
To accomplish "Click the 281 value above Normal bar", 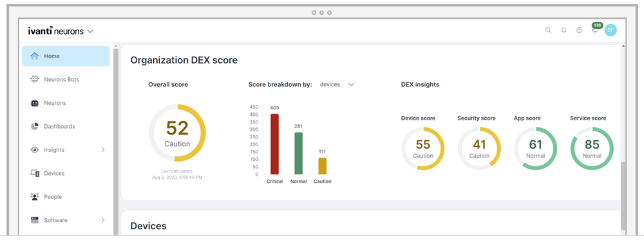I will [298, 126].
